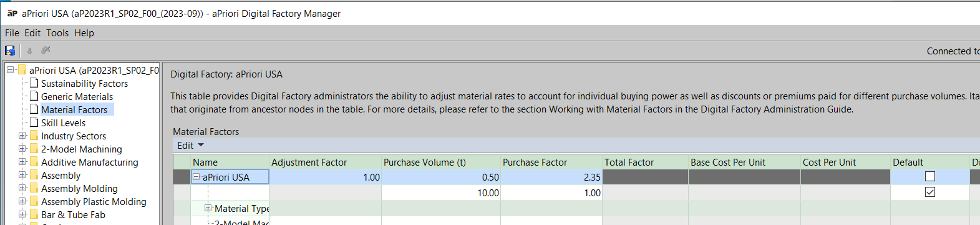Open the File menu
This screenshot has height=225, width=980.
(x=12, y=33)
